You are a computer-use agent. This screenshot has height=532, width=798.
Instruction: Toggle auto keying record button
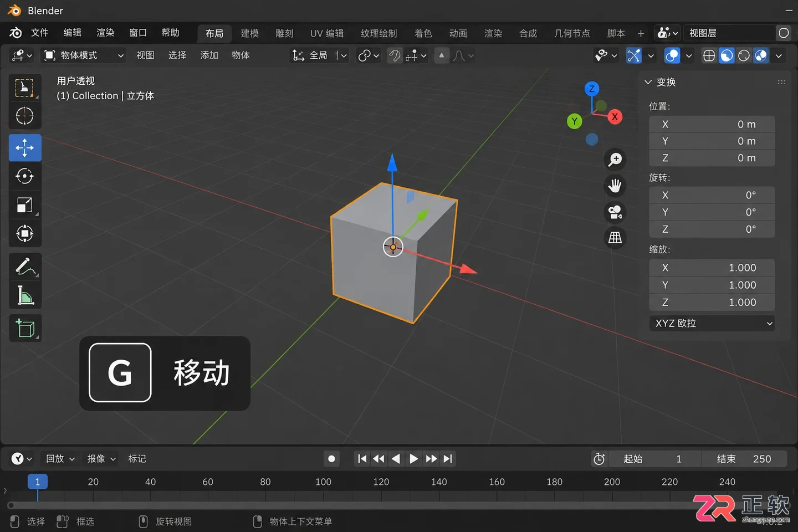pyautogui.click(x=331, y=459)
